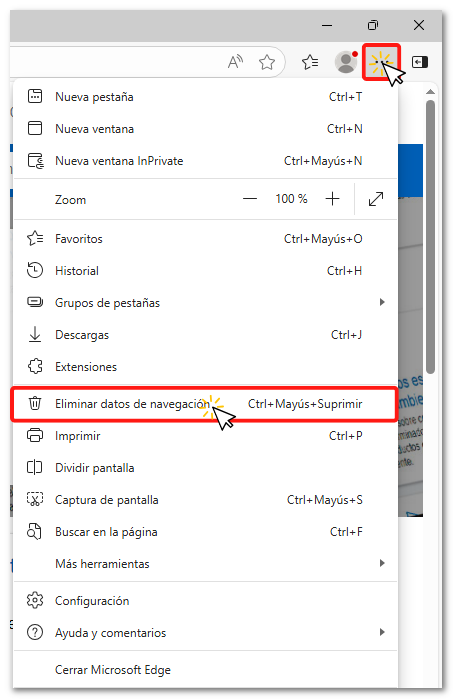Expand the Más herramientas submenu arrow
Image resolution: width=453 pixels, height=699 pixels.
coord(382,563)
